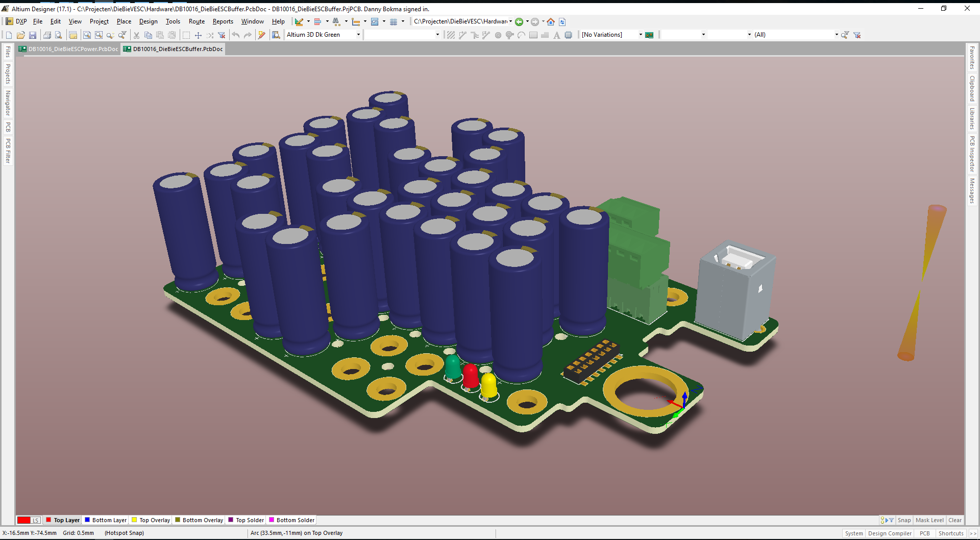
Task: Expand the (All) filter dropdown
Action: tap(836, 35)
